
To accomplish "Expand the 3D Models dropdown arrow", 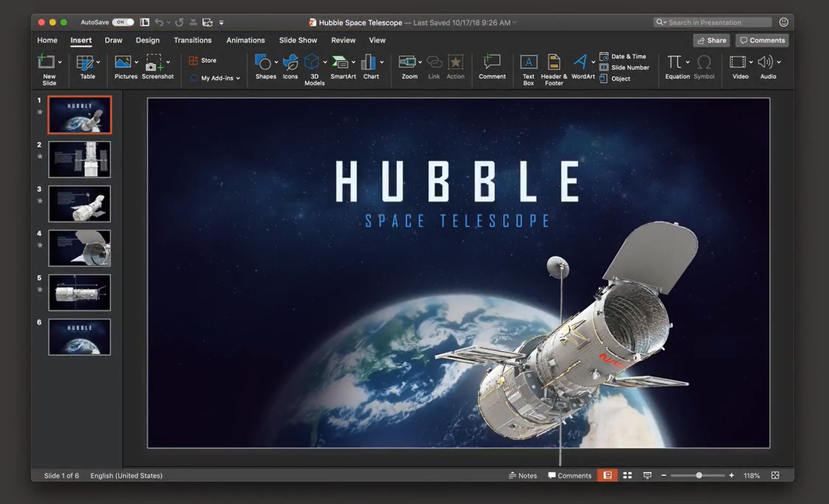I will tap(325, 63).
